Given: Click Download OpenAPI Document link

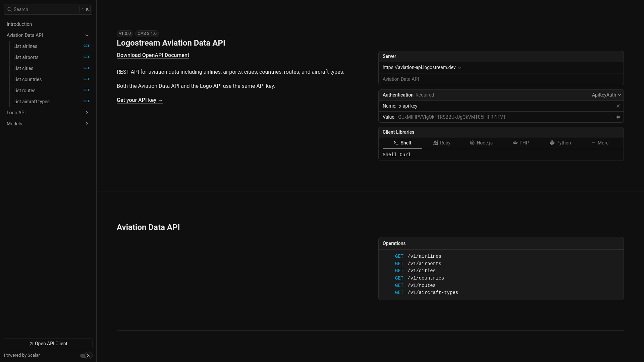Looking at the screenshot, I should coord(153,55).
